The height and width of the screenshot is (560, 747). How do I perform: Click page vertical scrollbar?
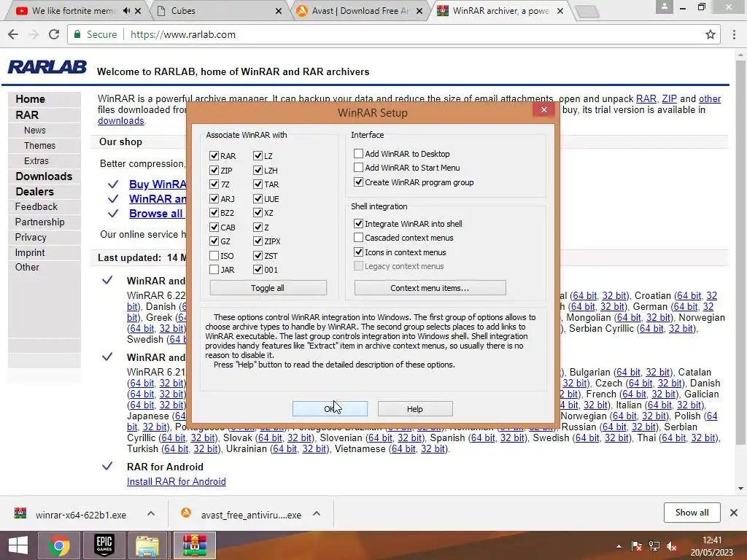pyautogui.click(x=740, y=252)
